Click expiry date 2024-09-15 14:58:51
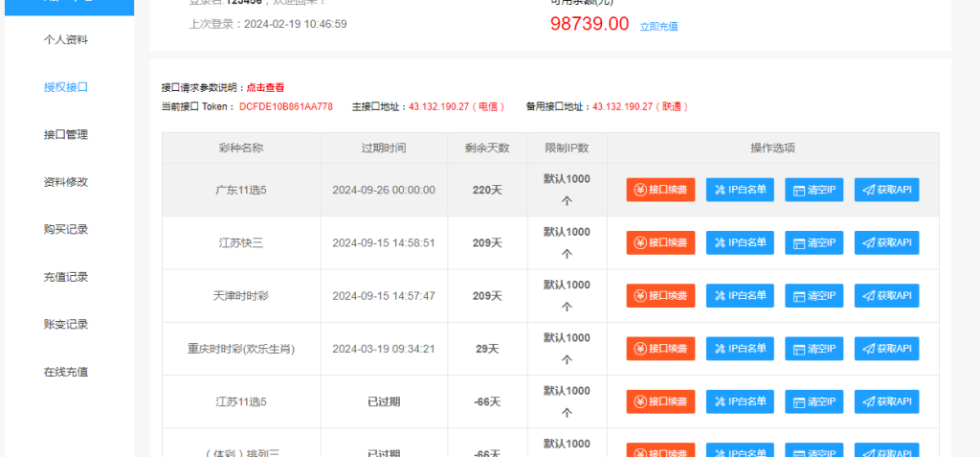This screenshot has width=980, height=457. pyautogui.click(x=384, y=243)
